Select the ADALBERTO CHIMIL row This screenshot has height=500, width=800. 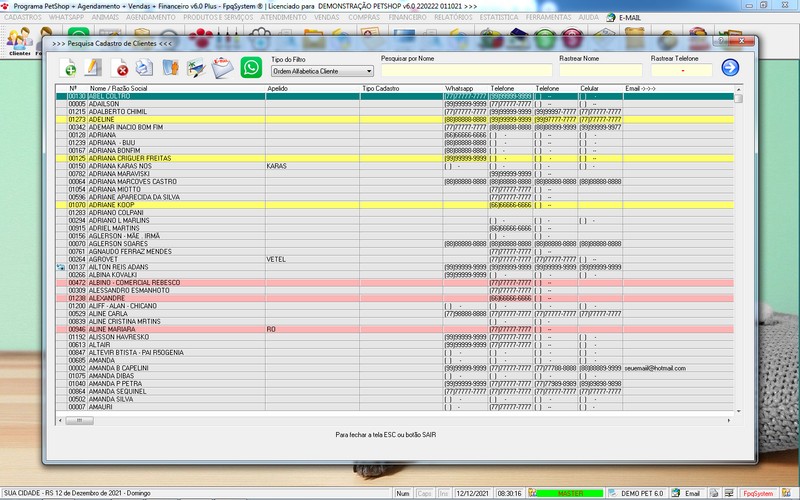pos(395,112)
